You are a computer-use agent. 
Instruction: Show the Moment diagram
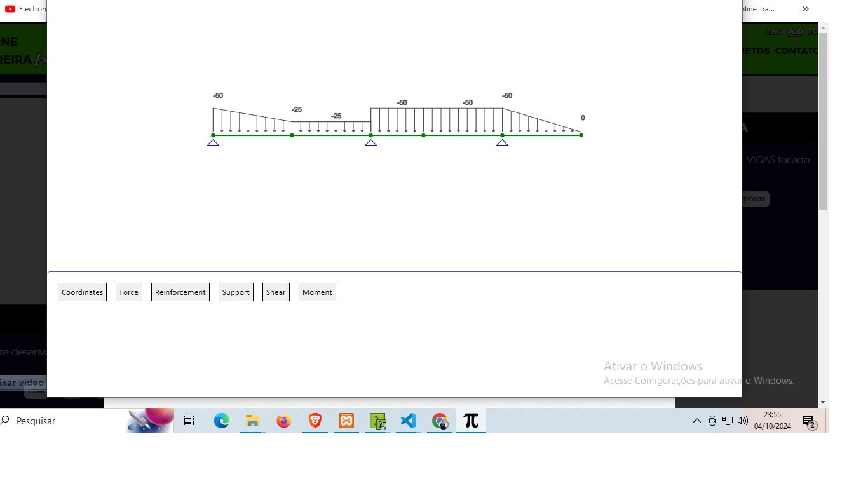coord(317,292)
